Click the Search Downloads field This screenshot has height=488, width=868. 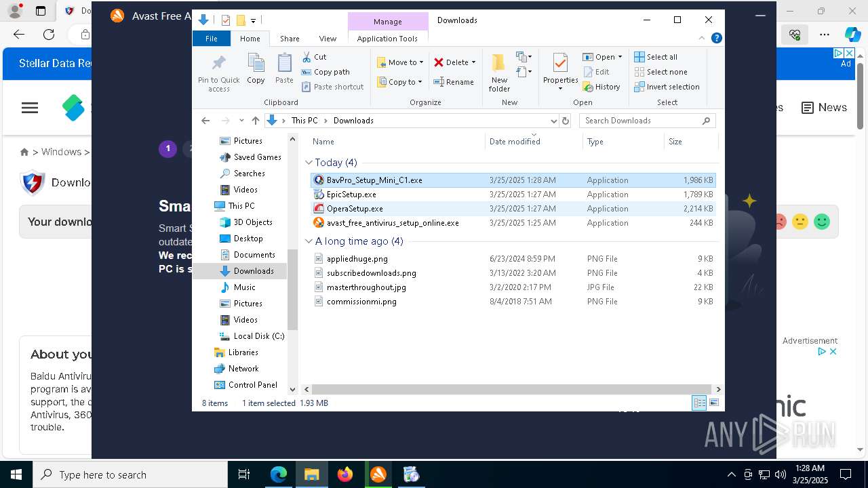coord(647,121)
